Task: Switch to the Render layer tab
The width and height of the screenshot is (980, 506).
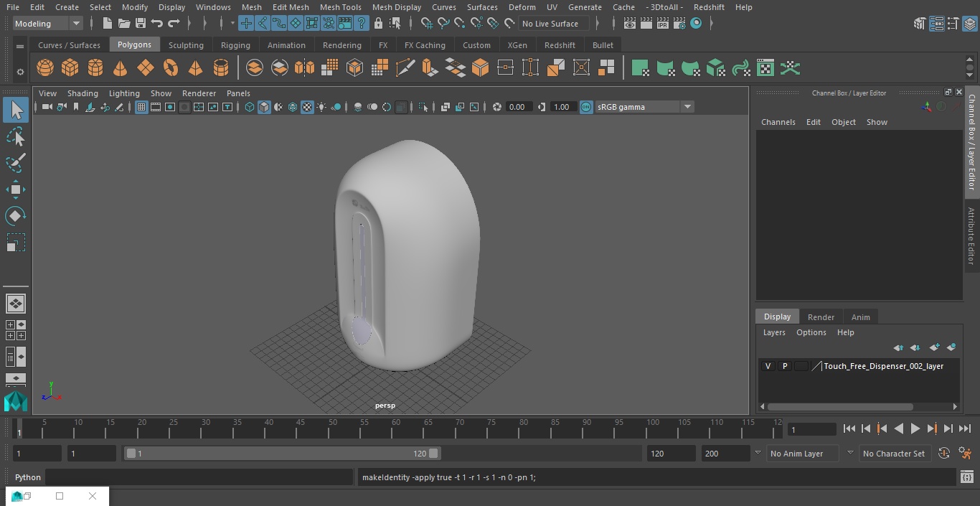Action: click(821, 317)
